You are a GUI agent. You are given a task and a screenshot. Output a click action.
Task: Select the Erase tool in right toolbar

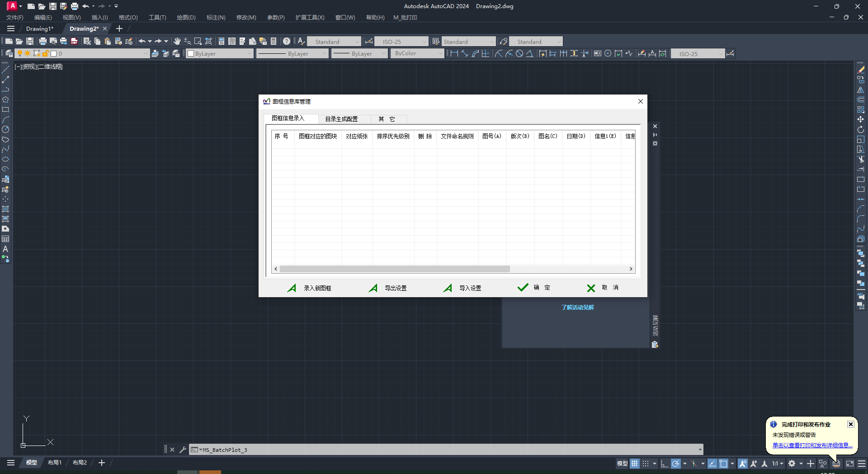tap(861, 70)
